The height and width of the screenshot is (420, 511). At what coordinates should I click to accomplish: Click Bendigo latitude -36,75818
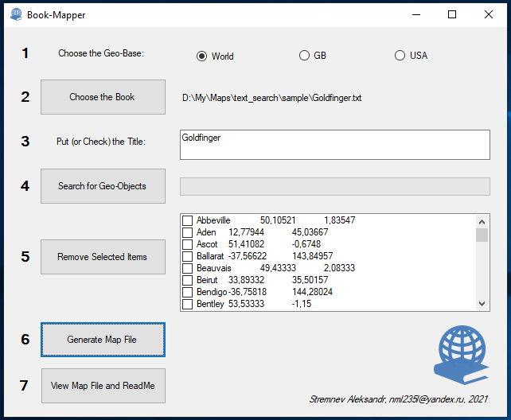point(248,292)
